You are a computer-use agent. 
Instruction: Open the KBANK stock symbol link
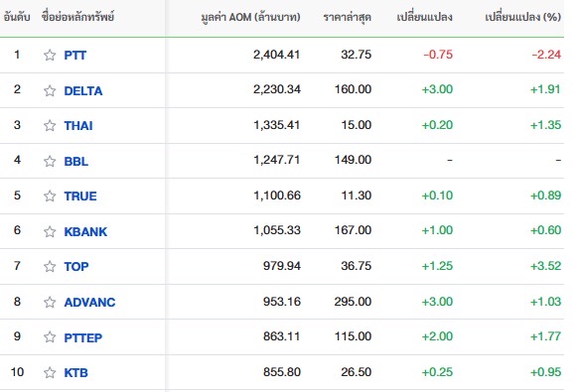tap(85, 231)
